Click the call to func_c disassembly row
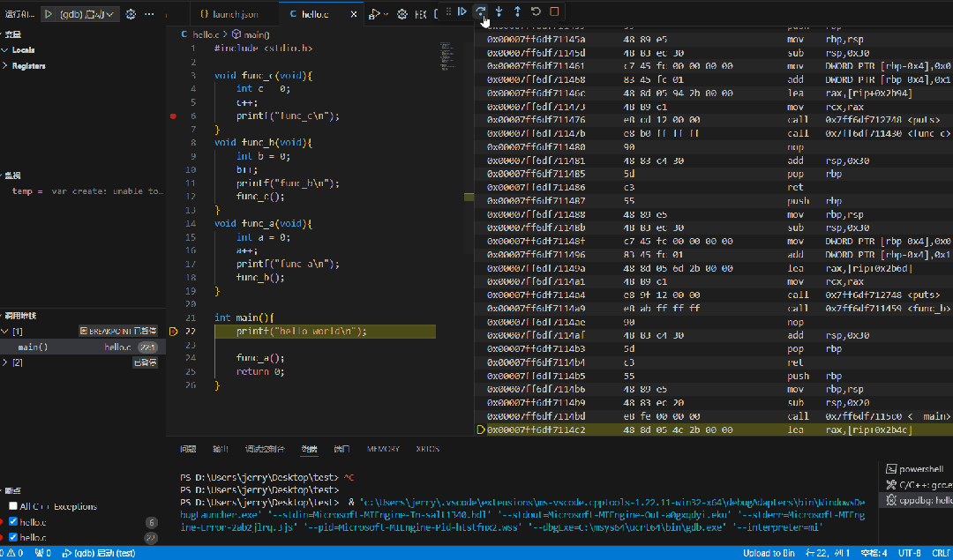953x560 pixels. (x=714, y=134)
